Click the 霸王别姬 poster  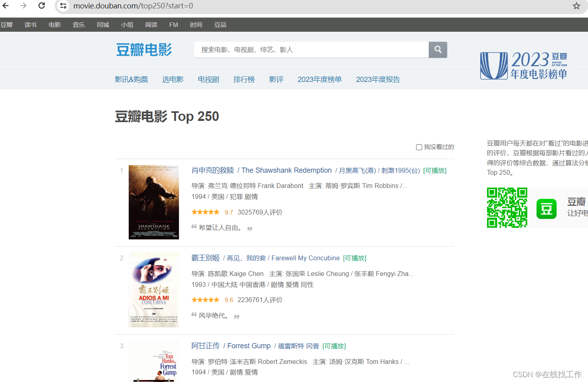pyautogui.click(x=154, y=290)
